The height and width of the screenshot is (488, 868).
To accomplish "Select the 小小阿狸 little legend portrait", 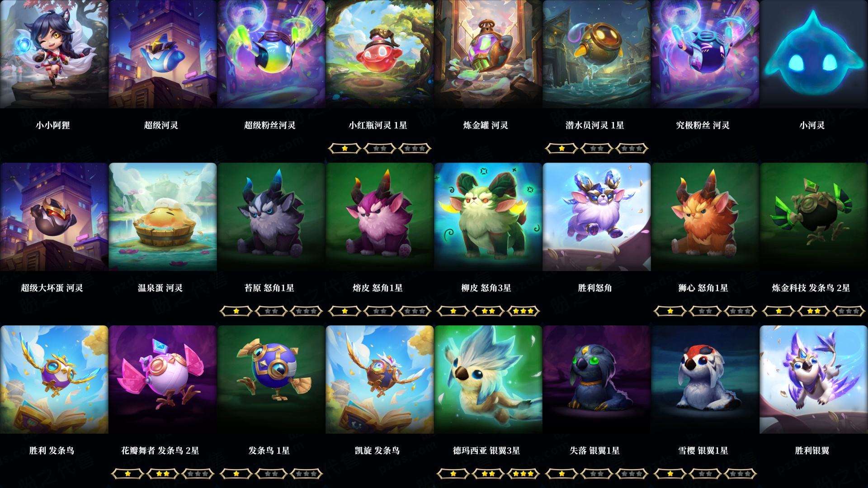I will tap(54, 54).
